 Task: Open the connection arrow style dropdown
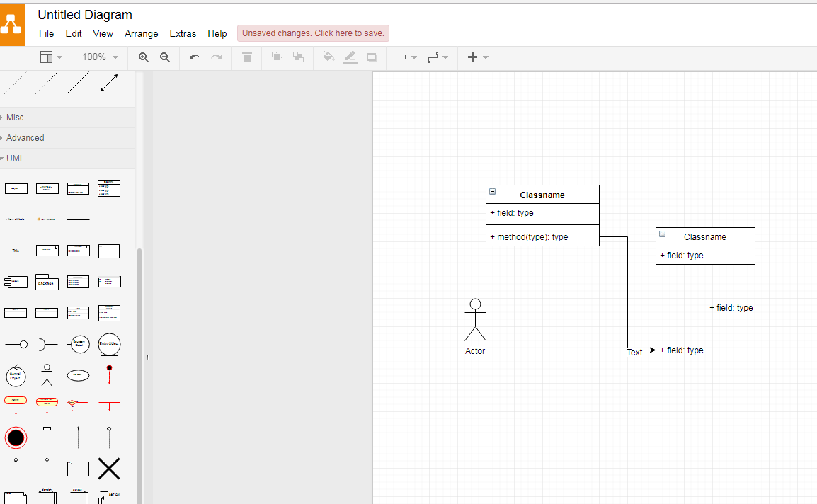click(x=406, y=57)
